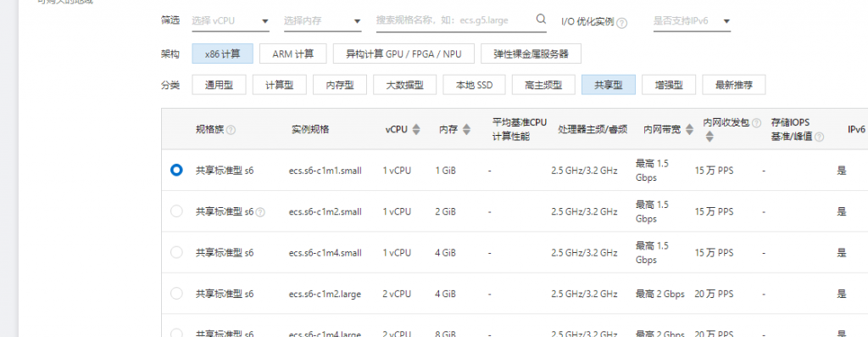Select ARM 计算 architecture
Image resolution: width=868 pixels, height=337 pixels.
[292, 53]
